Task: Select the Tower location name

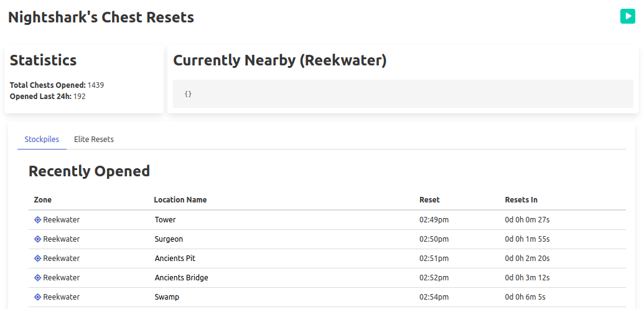Action: tap(166, 220)
